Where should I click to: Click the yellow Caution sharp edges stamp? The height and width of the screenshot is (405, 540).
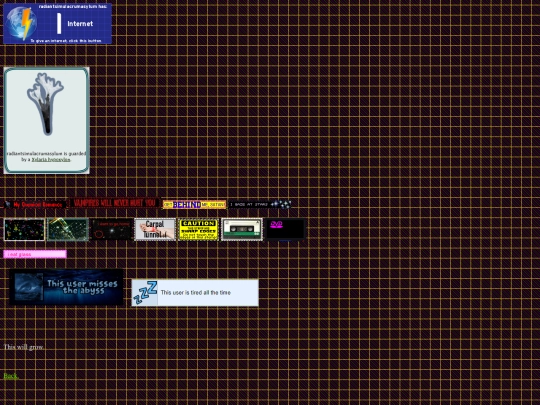point(198,229)
